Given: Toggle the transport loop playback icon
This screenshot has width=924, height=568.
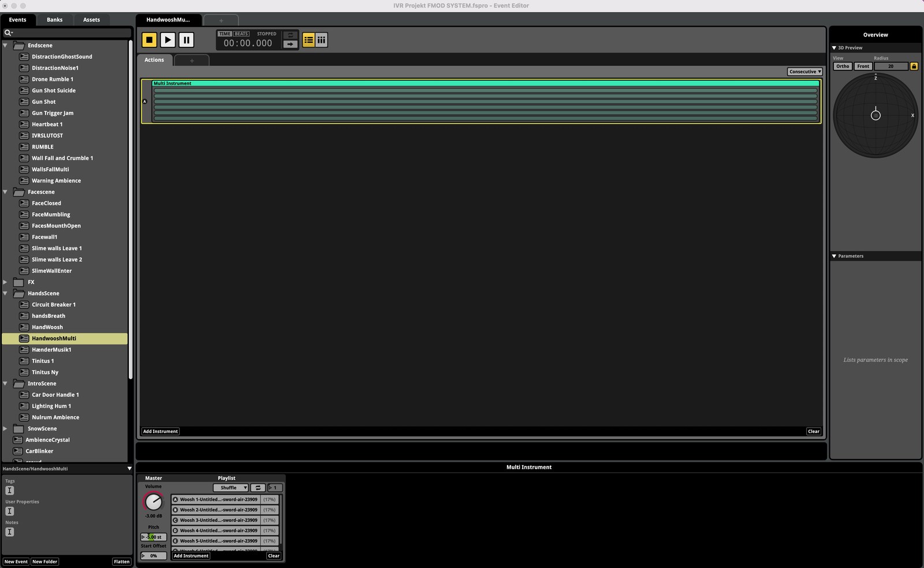Looking at the screenshot, I should [x=290, y=35].
